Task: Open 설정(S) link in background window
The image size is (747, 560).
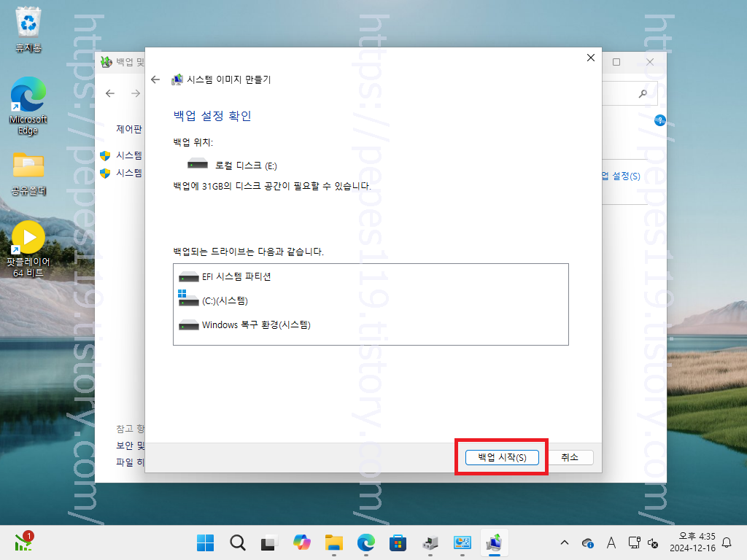Action: tap(622, 176)
